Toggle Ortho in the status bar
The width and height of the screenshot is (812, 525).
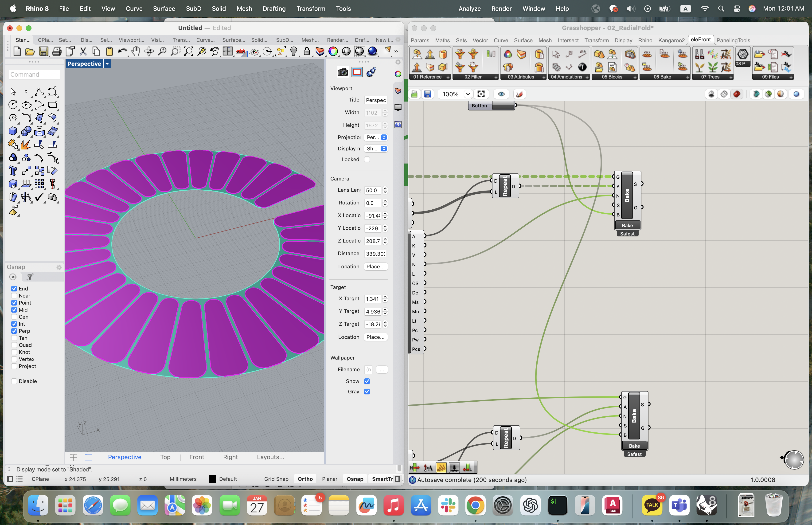tap(305, 479)
